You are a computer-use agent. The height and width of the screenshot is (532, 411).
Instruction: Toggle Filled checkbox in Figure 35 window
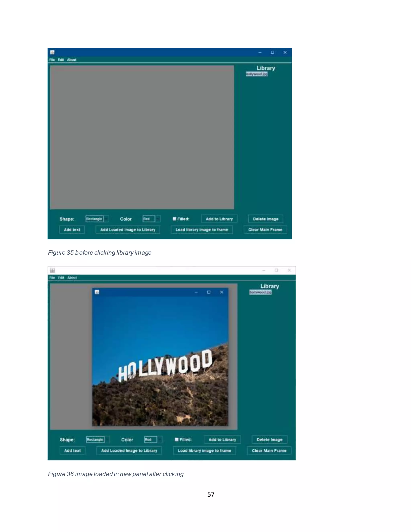point(174,219)
